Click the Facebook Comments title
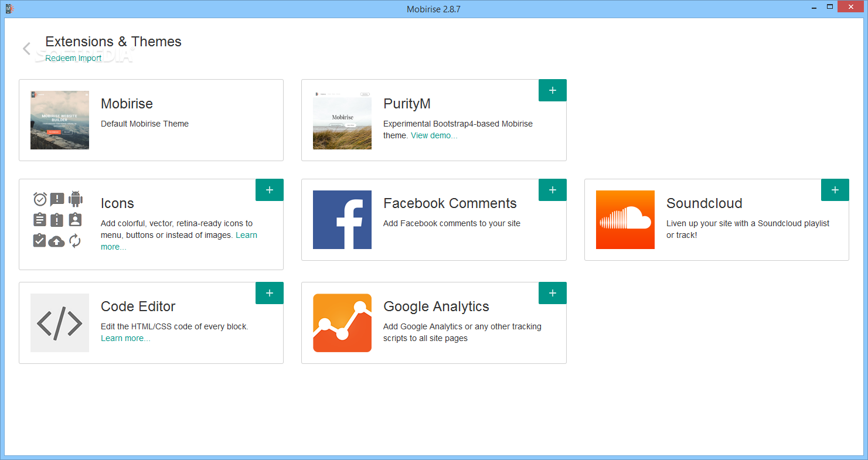The width and height of the screenshot is (868, 460). click(450, 203)
